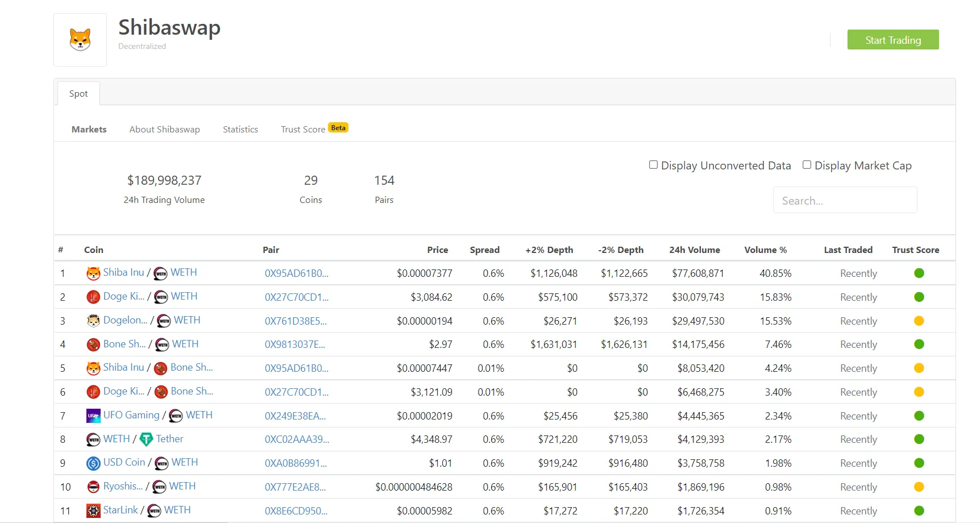Click price $3,084.62 in Doge Killer row
This screenshot has height=523, width=980.
[431, 297]
